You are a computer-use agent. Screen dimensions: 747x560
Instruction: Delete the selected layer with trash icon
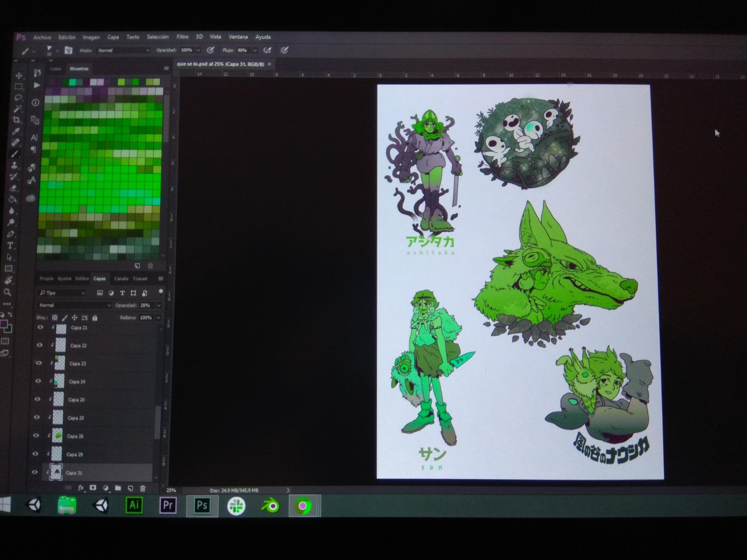(x=142, y=489)
